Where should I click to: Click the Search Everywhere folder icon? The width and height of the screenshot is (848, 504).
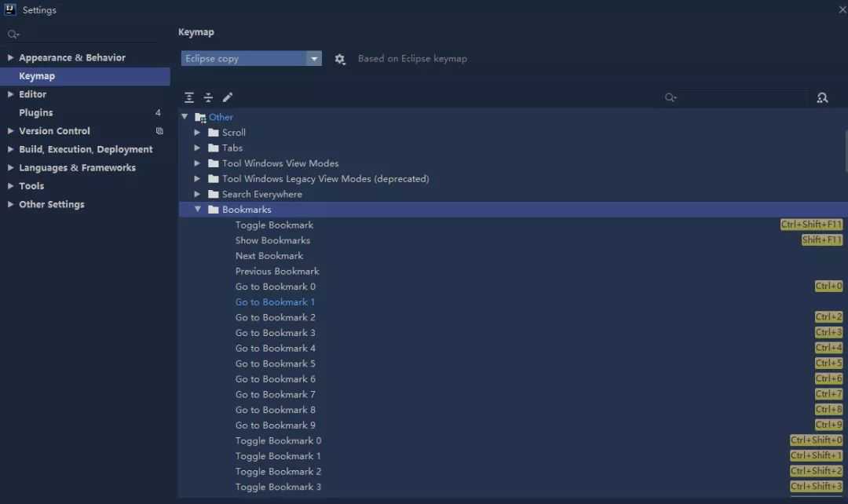(214, 195)
